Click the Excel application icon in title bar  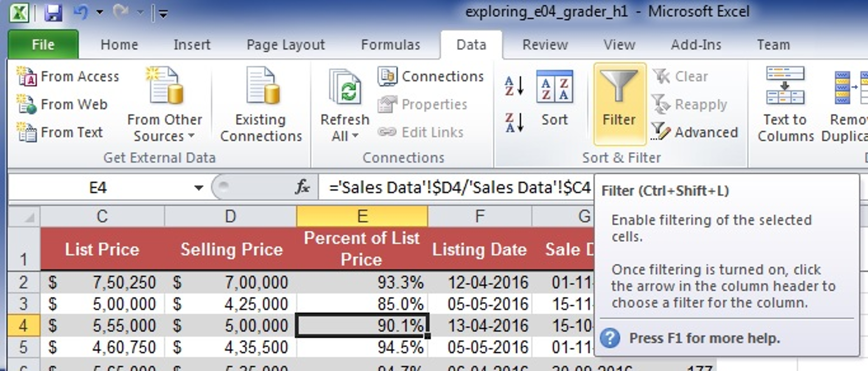20,12
